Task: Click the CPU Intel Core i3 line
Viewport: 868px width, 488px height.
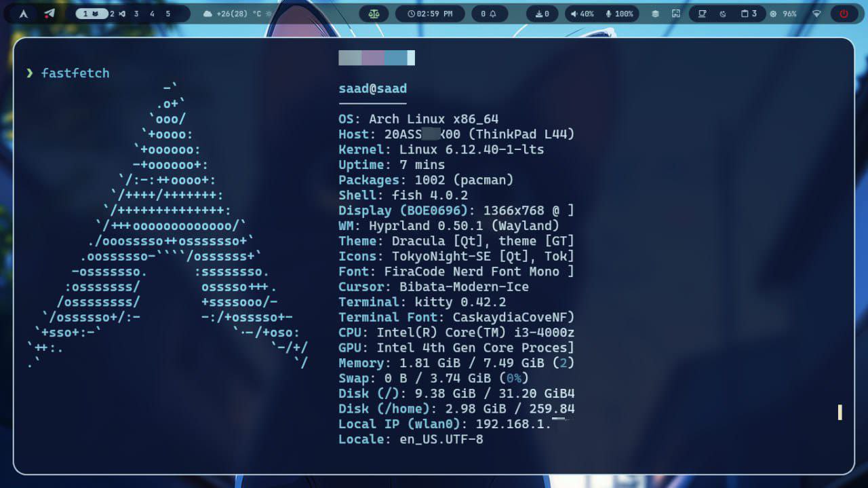Action: [456, 333]
